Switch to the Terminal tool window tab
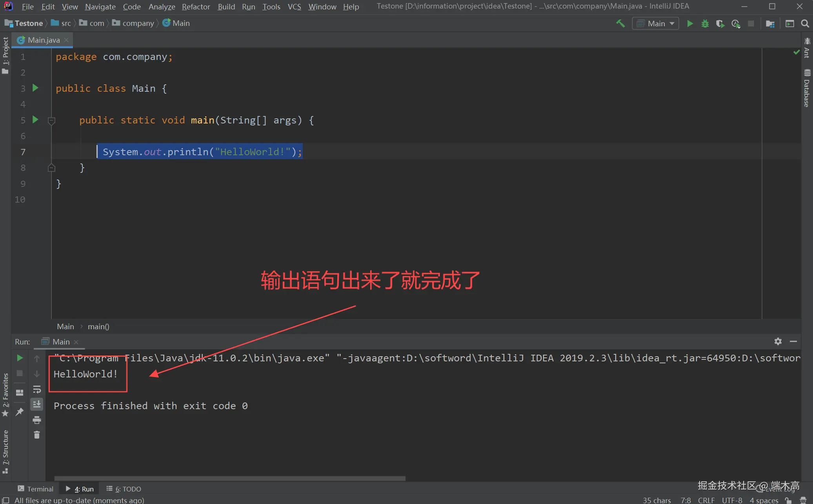Screen dimensions: 813x504 [35, 489]
